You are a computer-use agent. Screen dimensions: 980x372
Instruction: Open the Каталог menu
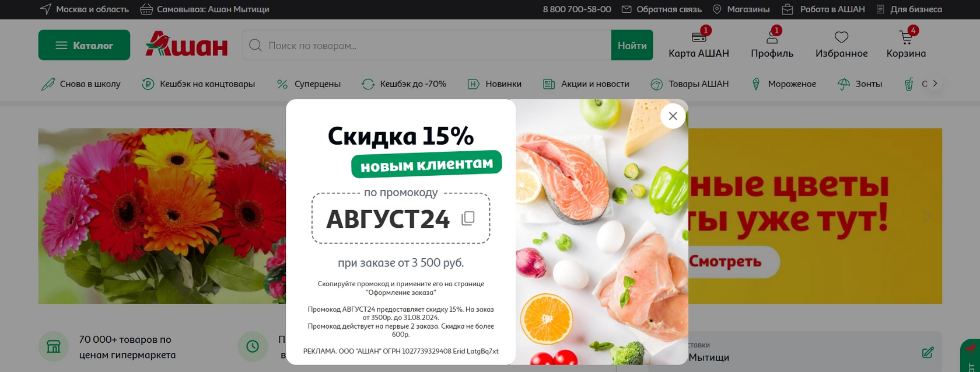tap(84, 45)
